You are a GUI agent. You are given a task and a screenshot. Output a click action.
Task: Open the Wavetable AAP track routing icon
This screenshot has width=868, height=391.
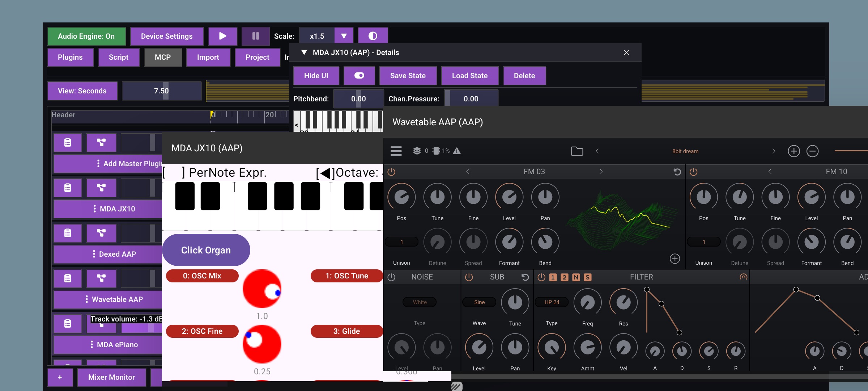(101, 278)
